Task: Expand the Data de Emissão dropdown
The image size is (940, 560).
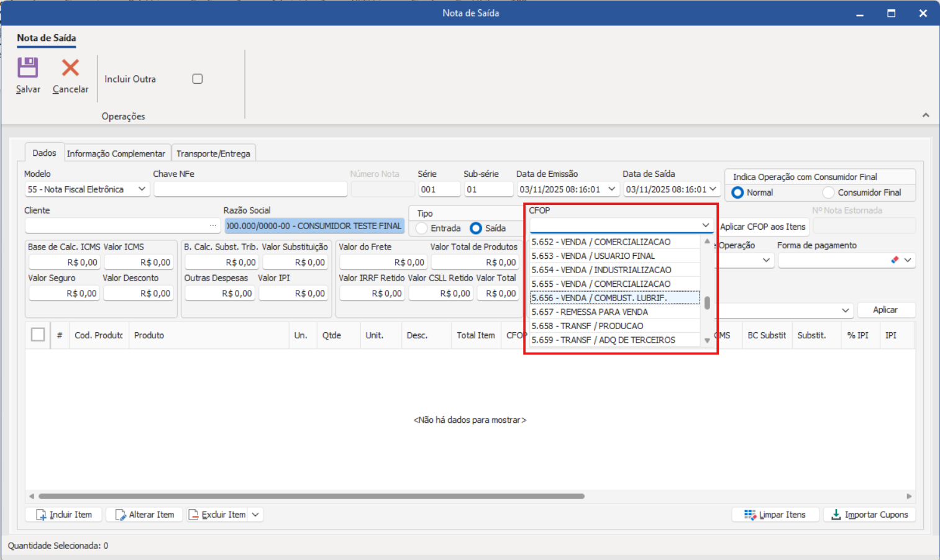Action: click(x=611, y=189)
